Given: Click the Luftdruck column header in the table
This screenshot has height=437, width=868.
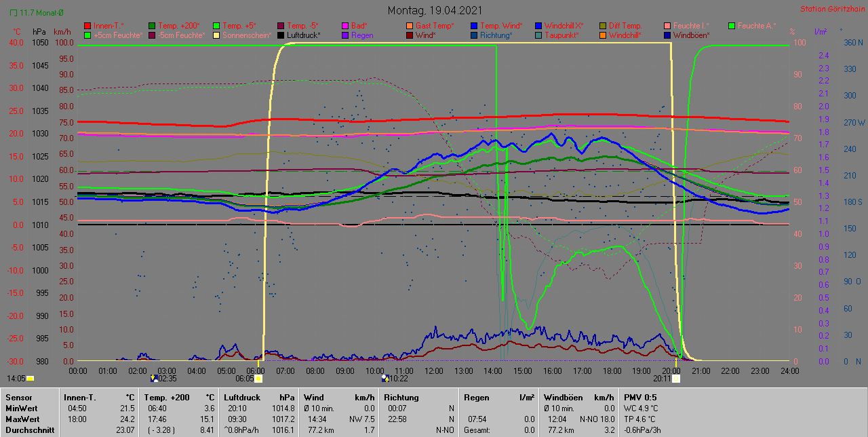Looking at the screenshot, I should click(242, 397).
